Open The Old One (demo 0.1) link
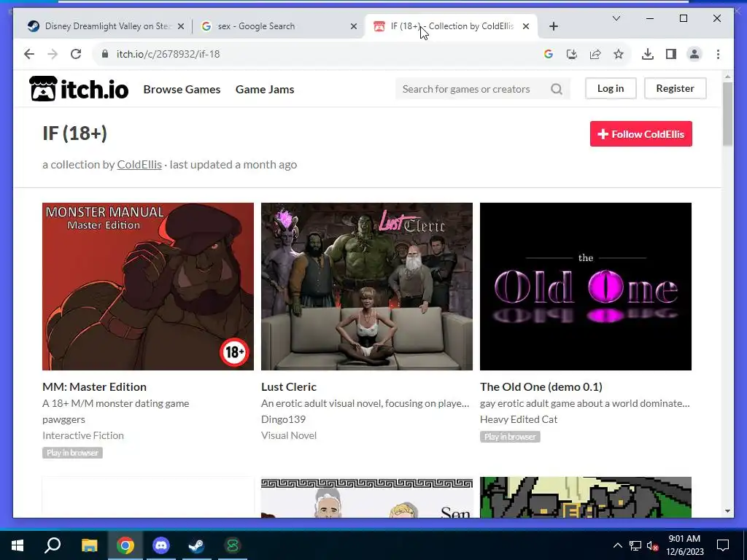The height and width of the screenshot is (560, 747). click(541, 386)
